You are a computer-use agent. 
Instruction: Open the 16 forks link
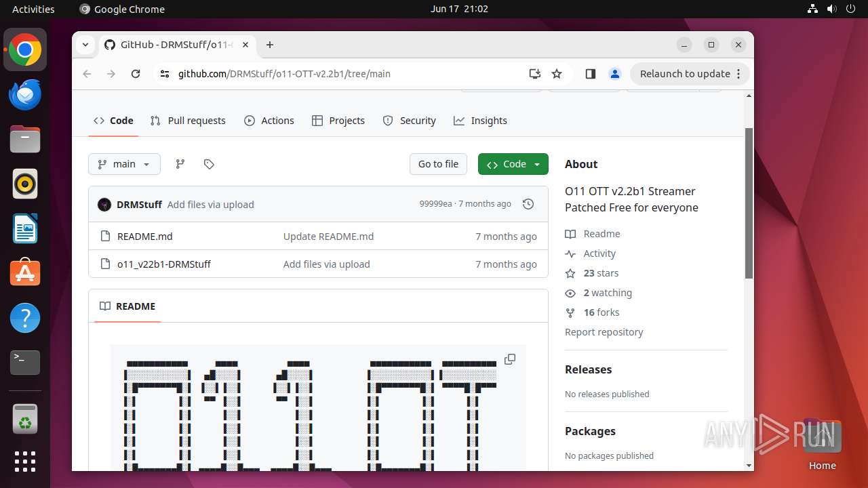[x=592, y=312]
